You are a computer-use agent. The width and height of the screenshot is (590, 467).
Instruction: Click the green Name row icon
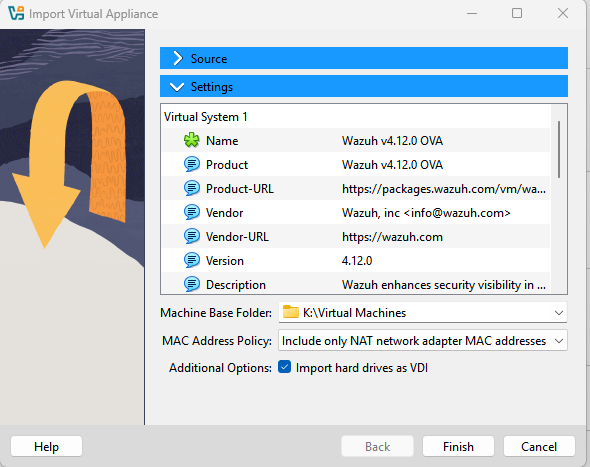click(192, 140)
